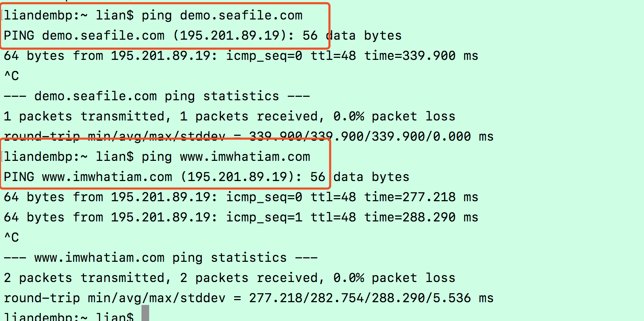Click 'demo.seafile.com ping statistics' header
Image resolution: width=644 pixels, height=321 pixels.
[x=157, y=96]
